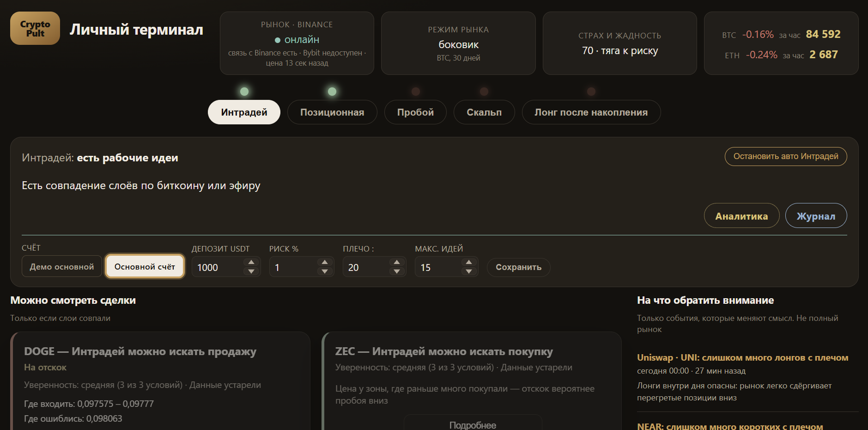Switch to Лонг после накопления tab
868x430 pixels.
pyautogui.click(x=591, y=112)
